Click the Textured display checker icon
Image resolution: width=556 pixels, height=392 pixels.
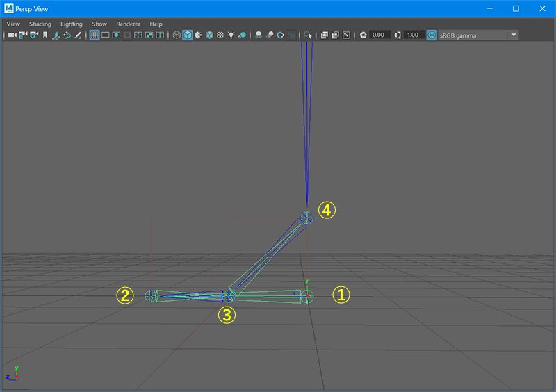tap(220, 35)
